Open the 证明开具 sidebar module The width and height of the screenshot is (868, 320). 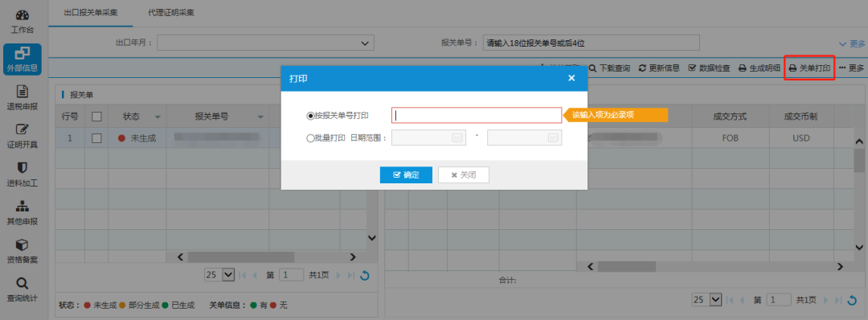[x=23, y=136]
